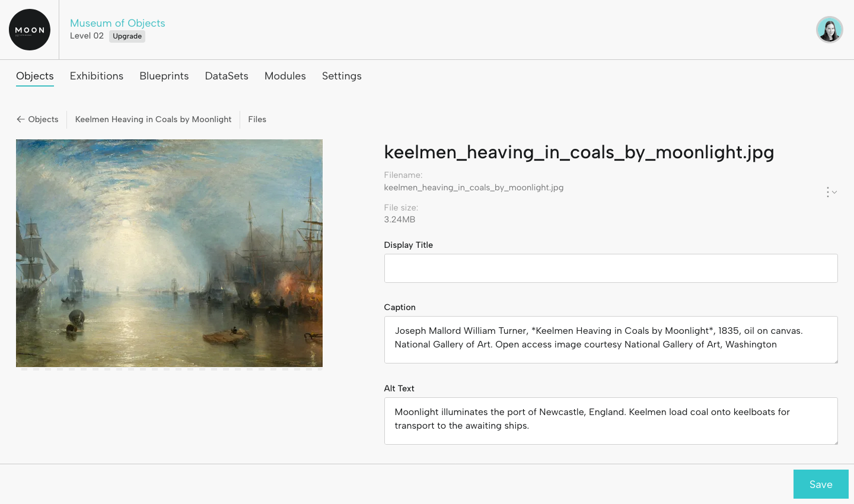Open the Modules tab
This screenshot has width=854, height=504.
tap(285, 76)
